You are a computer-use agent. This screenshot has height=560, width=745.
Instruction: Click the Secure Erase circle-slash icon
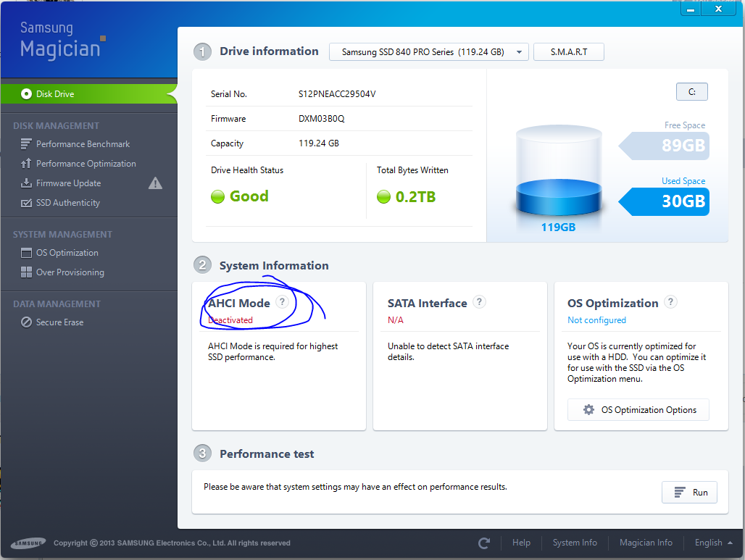26,322
